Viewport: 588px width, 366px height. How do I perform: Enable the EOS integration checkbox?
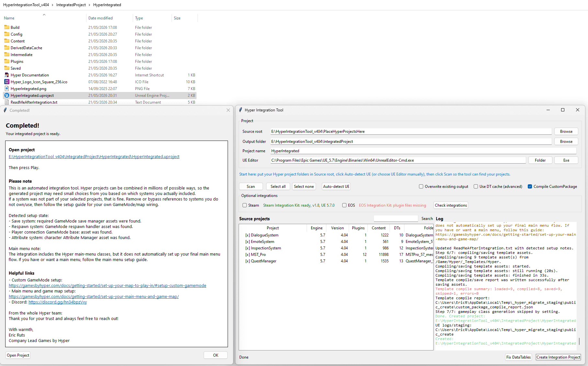tap(345, 205)
